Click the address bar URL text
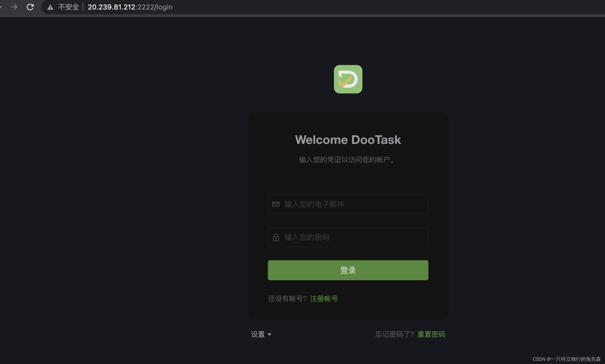Image resolution: width=605 pixels, height=364 pixels. (x=130, y=7)
